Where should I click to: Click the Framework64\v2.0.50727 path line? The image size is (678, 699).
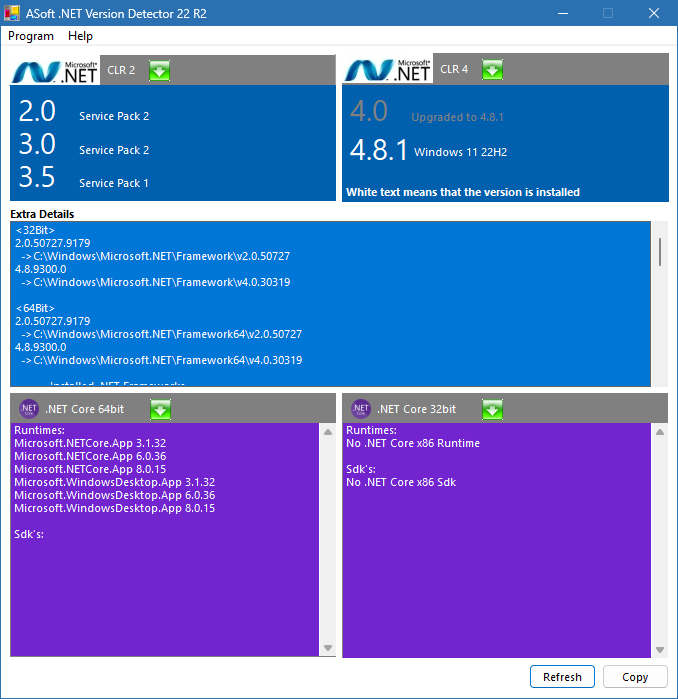pos(161,334)
